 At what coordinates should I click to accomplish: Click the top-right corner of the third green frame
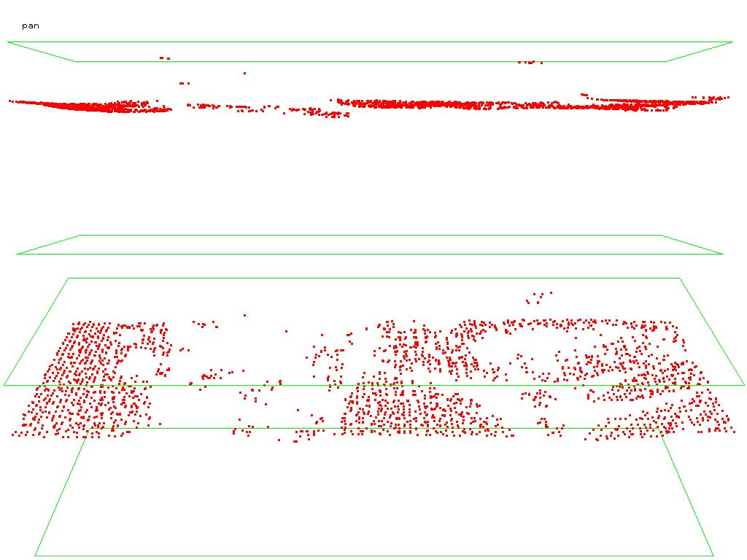coord(680,278)
